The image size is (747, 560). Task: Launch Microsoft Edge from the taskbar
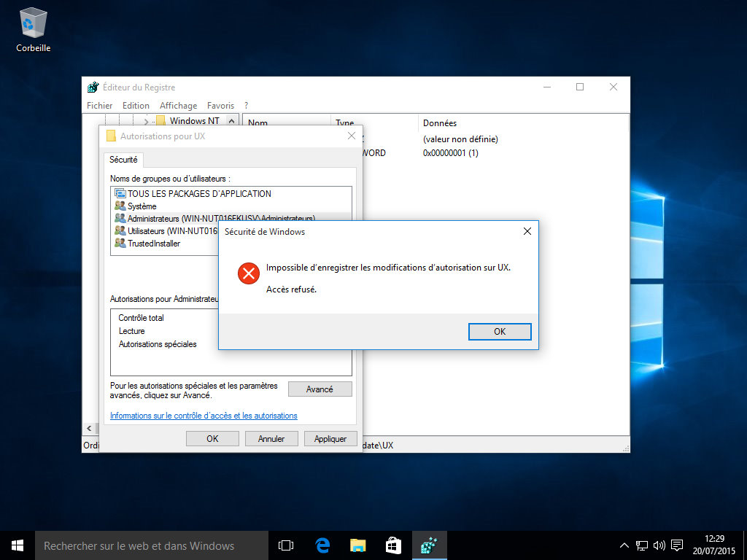(x=322, y=545)
